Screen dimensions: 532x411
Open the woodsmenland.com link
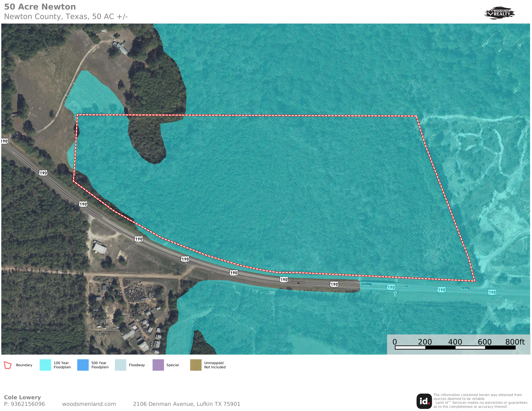click(x=89, y=404)
